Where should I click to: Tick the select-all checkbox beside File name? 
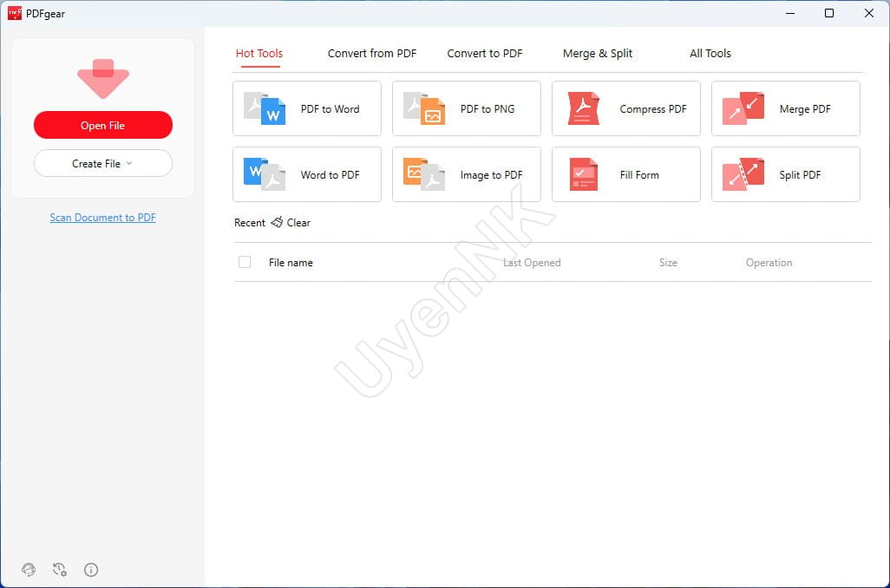pyautogui.click(x=245, y=262)
